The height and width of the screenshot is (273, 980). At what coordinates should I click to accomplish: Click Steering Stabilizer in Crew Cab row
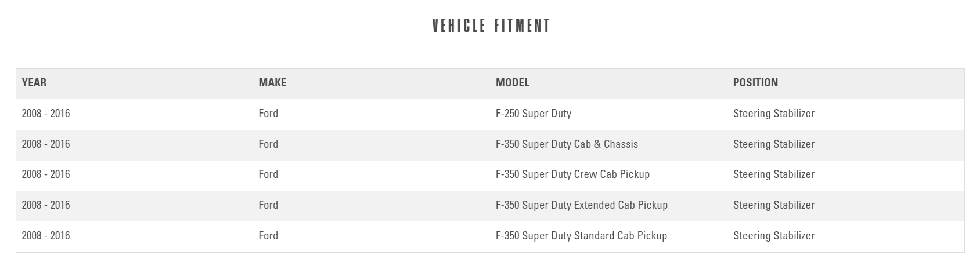coord(773,174)
